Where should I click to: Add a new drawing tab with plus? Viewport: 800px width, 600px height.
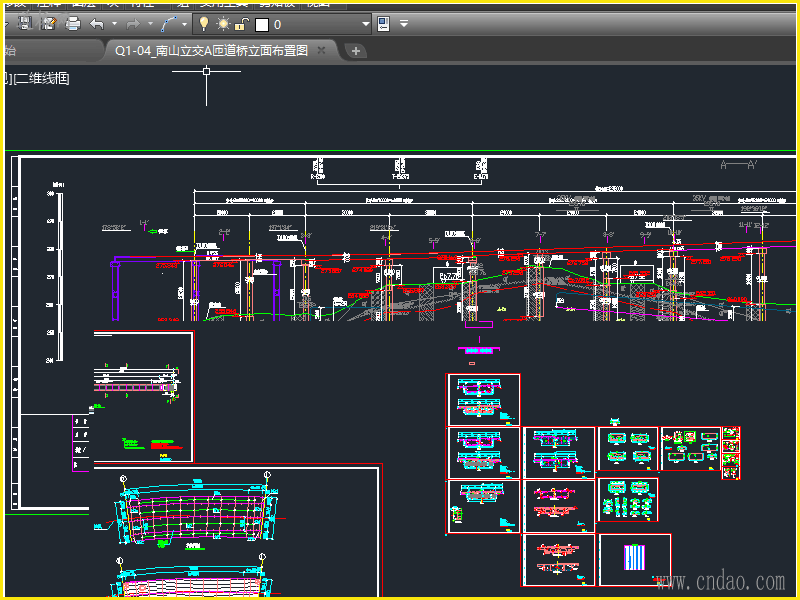coord(356,51)
